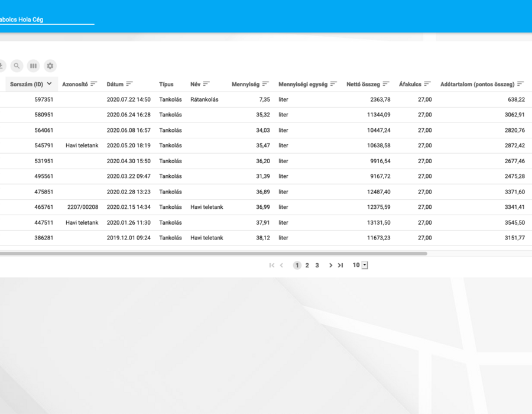Click date 2020.06.24 16:28
This screenshot has width=532, height=414.
pyautogui.click(x=129, y=115)
